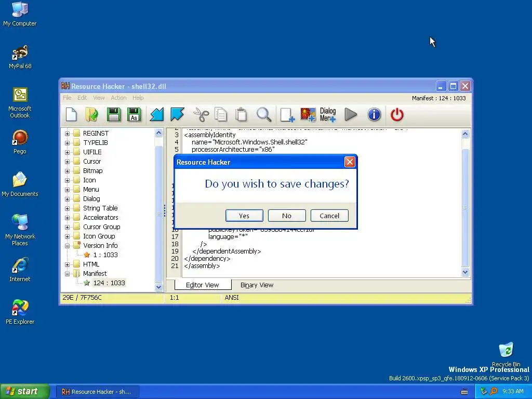This screenshot has width=532, height=399.
Task: Click the Open file toolbar icon
Action: coord(92,114)
